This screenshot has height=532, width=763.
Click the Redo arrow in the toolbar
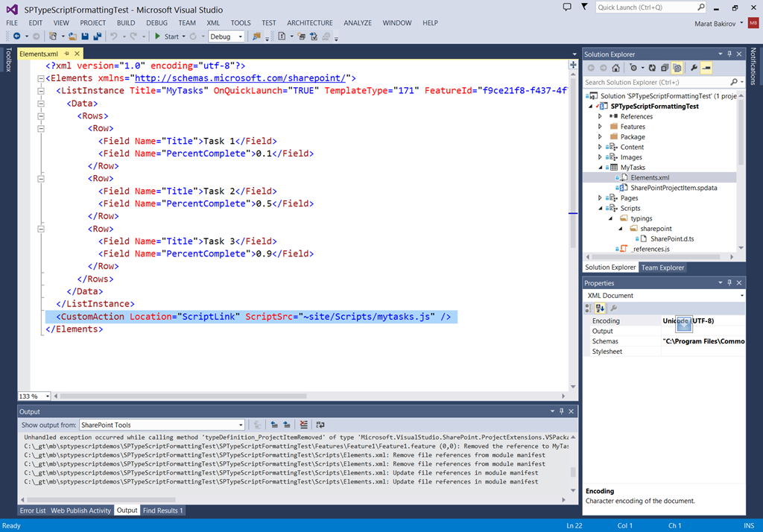pos(133,37)
